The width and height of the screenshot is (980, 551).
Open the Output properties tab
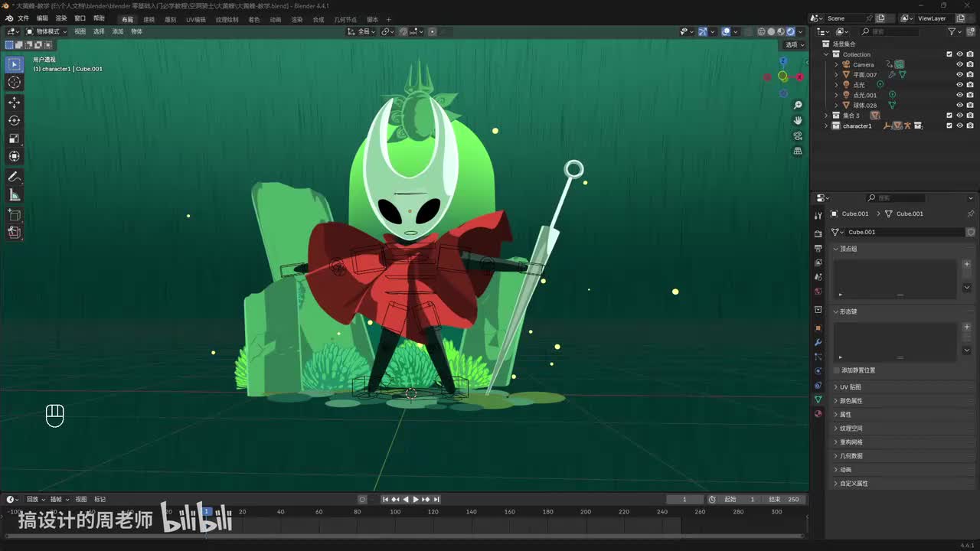[818, 249]
